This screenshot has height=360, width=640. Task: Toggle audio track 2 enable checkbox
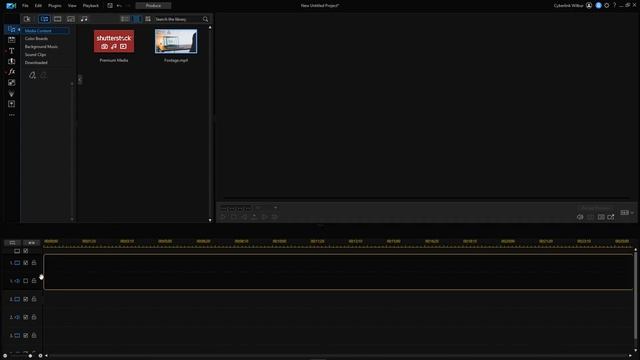[x=26, y=317]
